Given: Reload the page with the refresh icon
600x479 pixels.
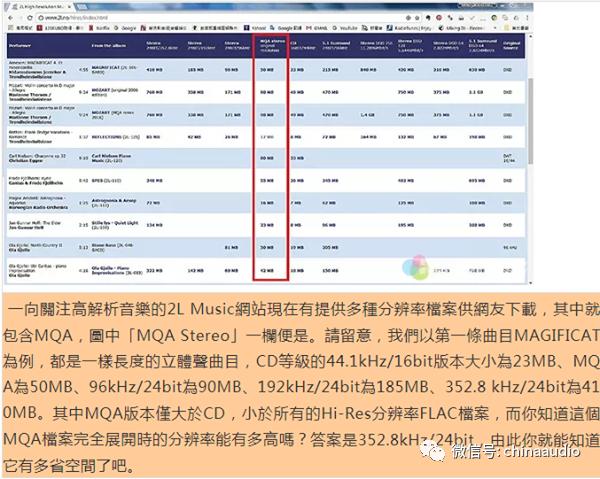Looking at the screenshot, I should click(x=30, y=18).
